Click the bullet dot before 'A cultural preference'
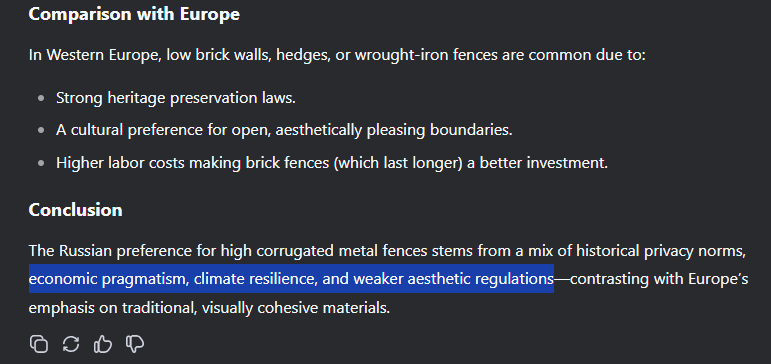Viewport: 771px width, 364px height. pos(41,131)
